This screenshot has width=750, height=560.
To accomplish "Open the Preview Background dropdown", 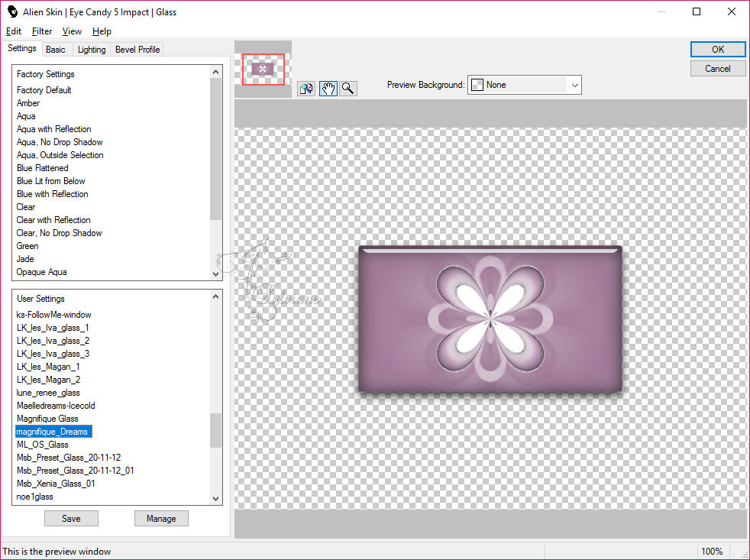I will pos(524,85).
